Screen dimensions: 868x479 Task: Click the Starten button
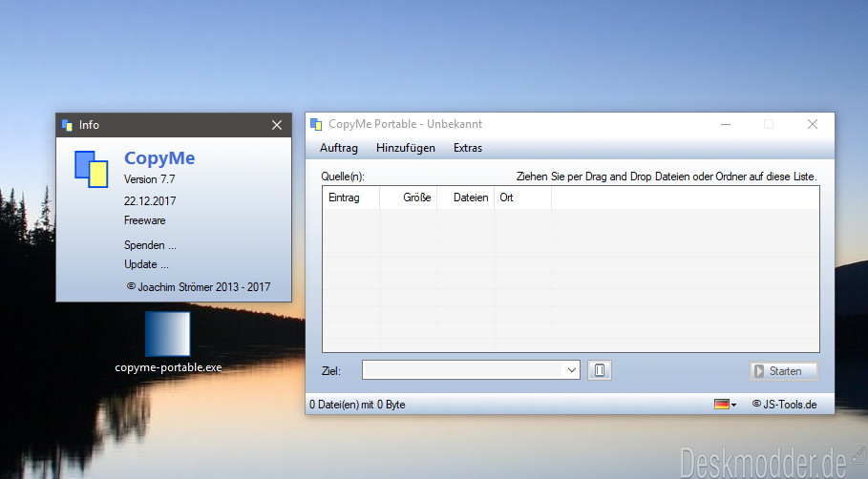pyautogui.click(x=783, y=370)
